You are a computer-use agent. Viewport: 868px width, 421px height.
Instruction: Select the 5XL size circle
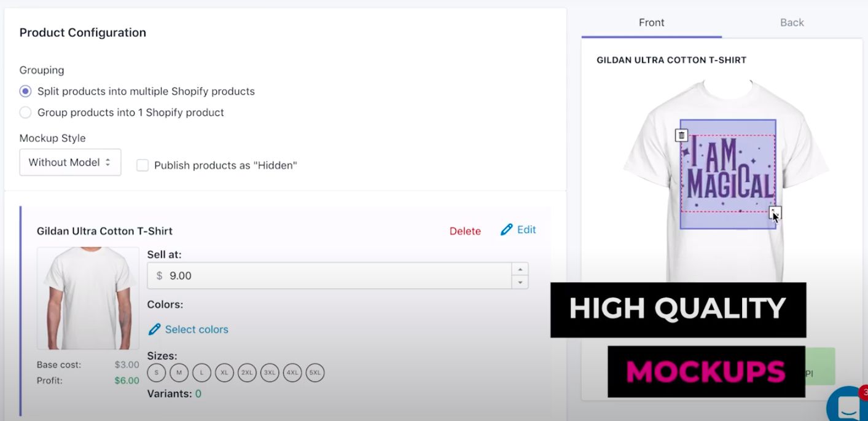tap(315, 372)
